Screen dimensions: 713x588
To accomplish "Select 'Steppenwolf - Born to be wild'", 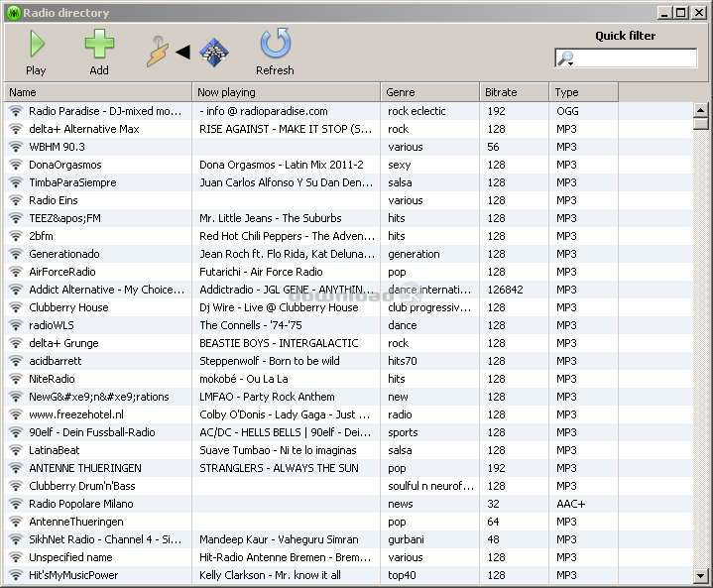I will 270,361.
